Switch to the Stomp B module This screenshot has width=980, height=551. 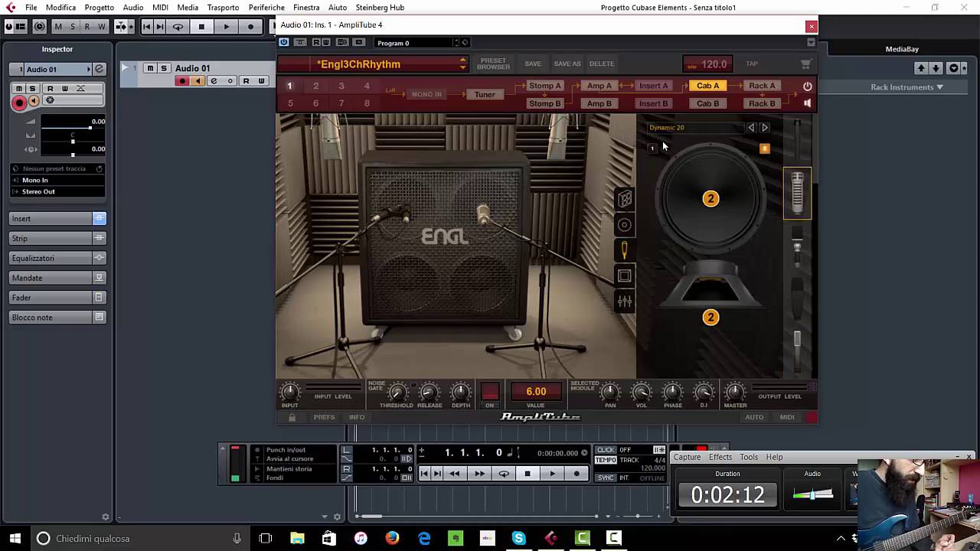click(545, 103)
